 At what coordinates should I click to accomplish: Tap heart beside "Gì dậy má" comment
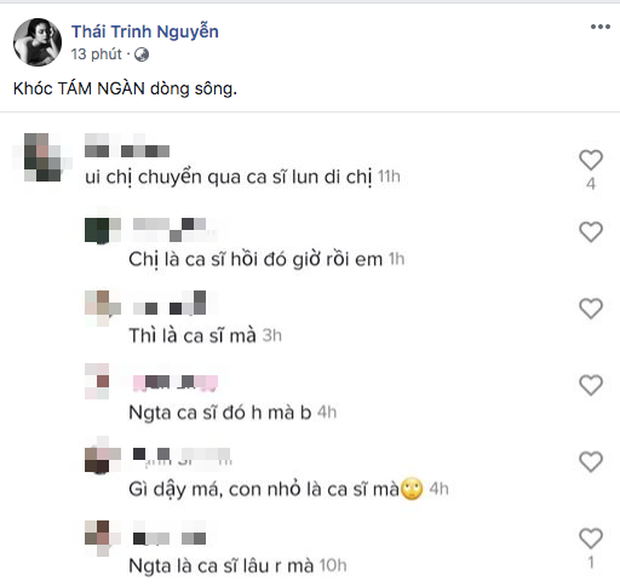(x=591, y=461)
